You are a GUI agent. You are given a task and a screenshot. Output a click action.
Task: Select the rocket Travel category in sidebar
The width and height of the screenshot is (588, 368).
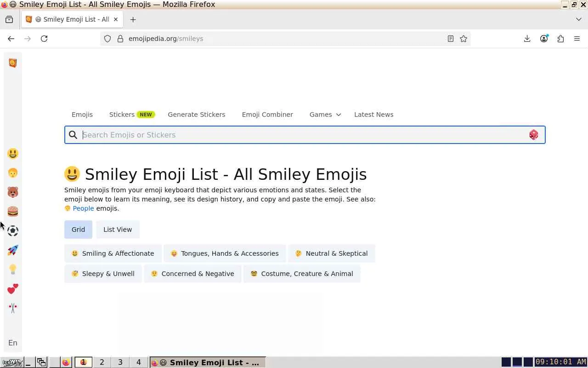click(x=13, y=250)
